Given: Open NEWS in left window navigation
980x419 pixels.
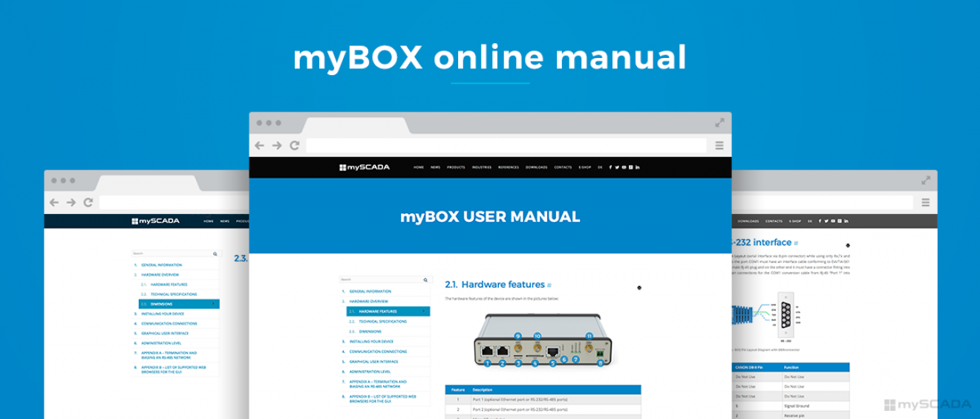Looking at the screenshot, I should [225, 221].
